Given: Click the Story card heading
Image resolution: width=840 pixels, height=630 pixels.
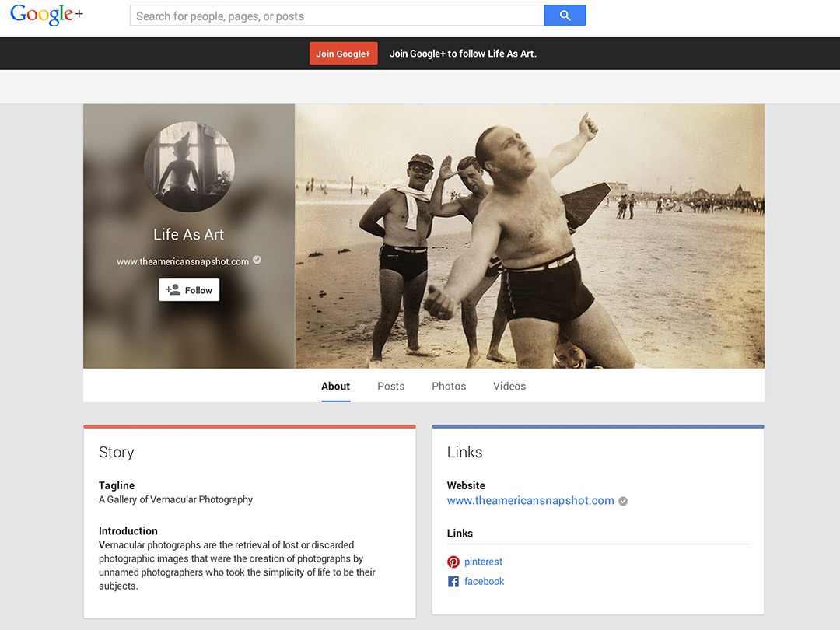Looking at the screenshot, I should click(x=116, y=453).
